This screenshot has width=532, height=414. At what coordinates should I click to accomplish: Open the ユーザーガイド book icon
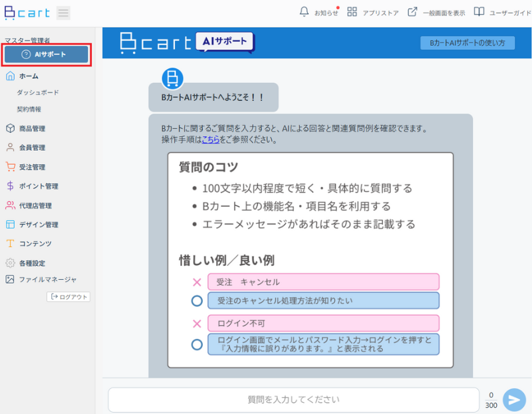[479, 12]
